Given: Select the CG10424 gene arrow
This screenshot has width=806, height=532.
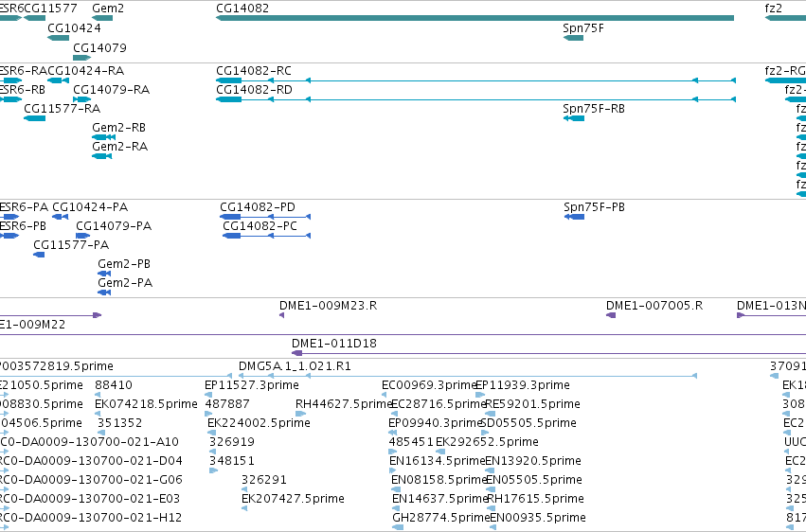Looking at the screenshot, I should click(58, 38).
